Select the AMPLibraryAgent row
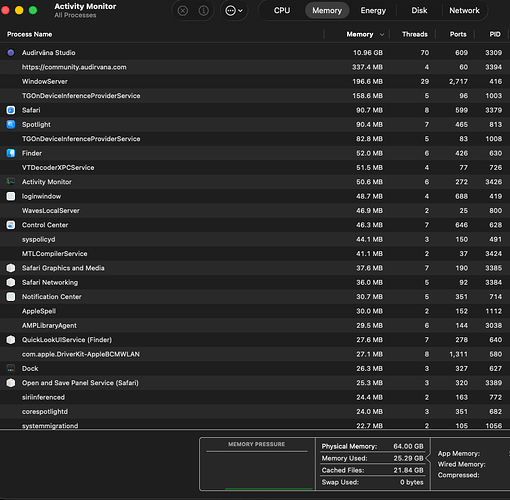Screen dimensions: 510x500 (255, 325)
